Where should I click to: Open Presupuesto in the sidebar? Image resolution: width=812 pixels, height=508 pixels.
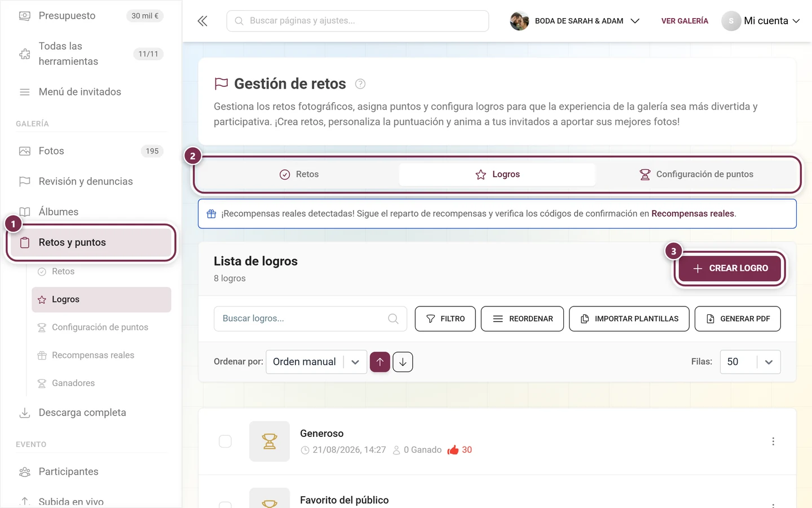[x=91, y=16]
